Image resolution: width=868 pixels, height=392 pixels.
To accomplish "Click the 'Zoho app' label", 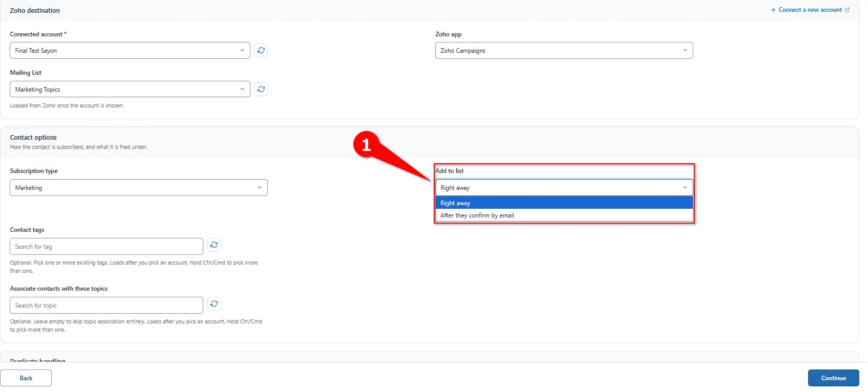I will tap(449, 34).
